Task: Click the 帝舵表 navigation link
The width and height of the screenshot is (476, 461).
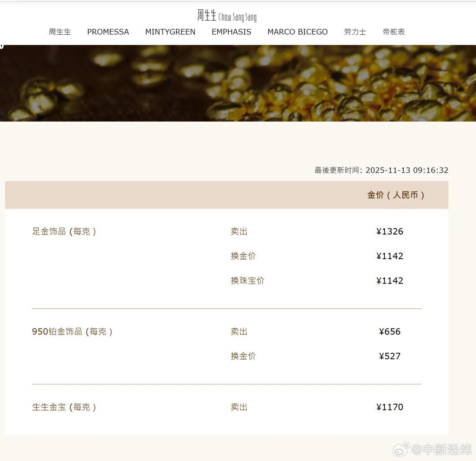Action: (394, 32)
